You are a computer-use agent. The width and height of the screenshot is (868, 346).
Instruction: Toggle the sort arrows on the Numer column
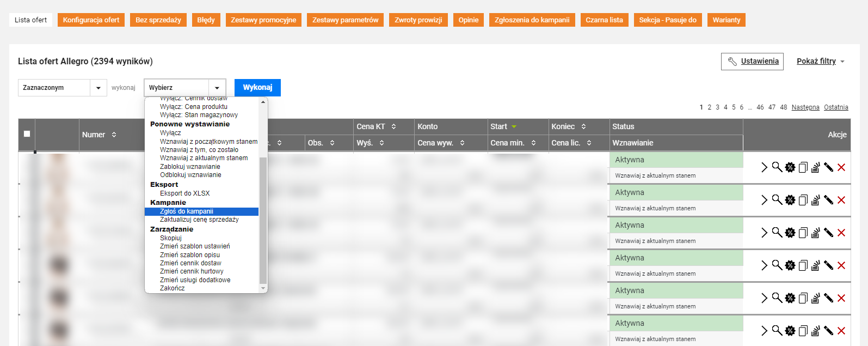pos(114,135)
